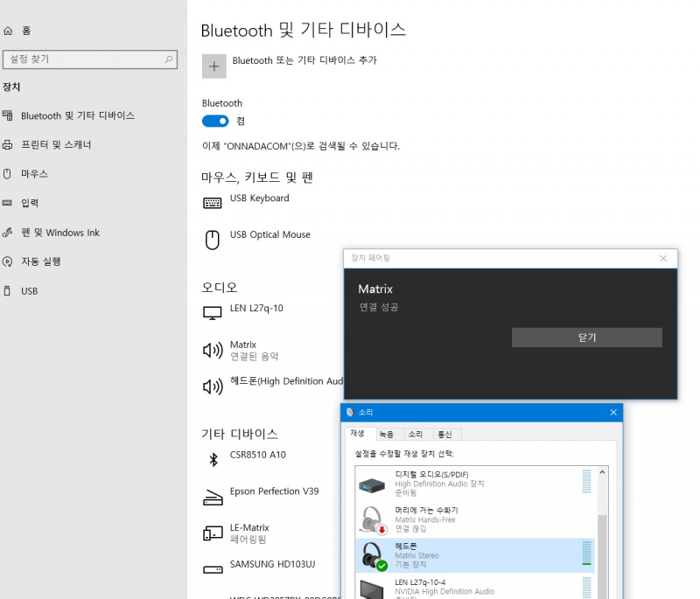Select the USB Keyboard device icon
Screen dimensions: 700x599
(x=213, y=203)
